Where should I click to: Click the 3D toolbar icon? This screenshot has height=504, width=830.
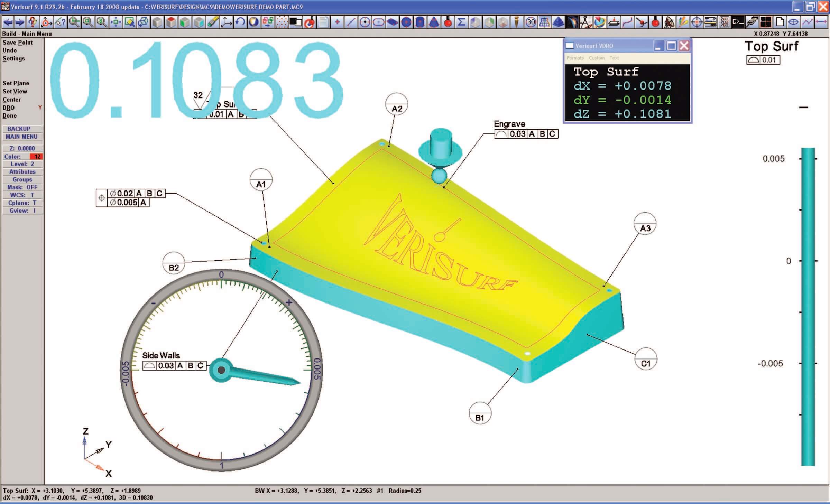pyautogui.click(x=531, y=22)
